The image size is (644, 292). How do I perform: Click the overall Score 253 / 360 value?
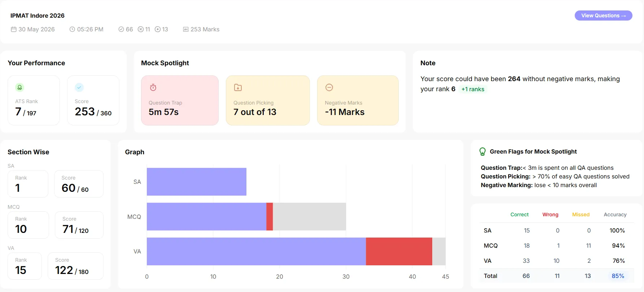pyautogui.click(x=93, y=112)
